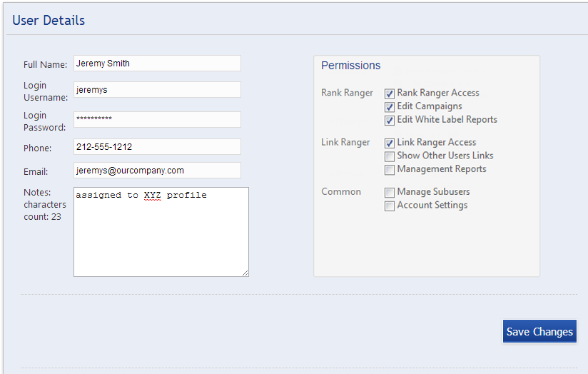588x374 pixels.
Task: Click into the Login Username field
Action: pos(157,90)
